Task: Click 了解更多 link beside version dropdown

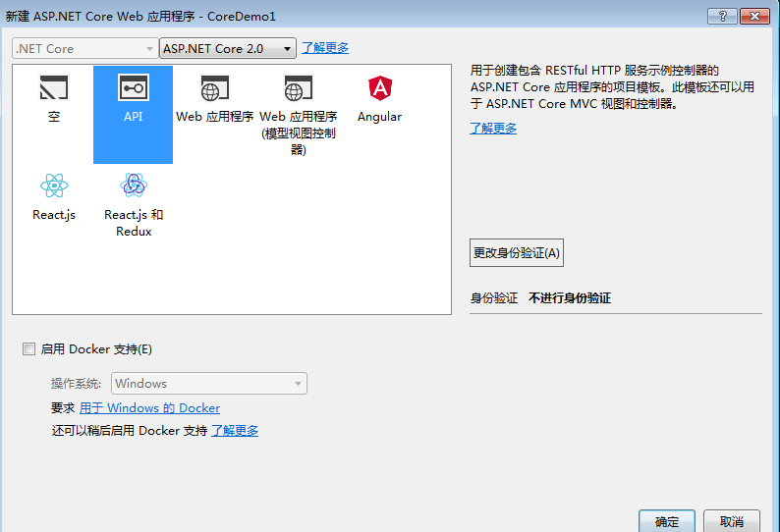Action: (x=325, y=48)
